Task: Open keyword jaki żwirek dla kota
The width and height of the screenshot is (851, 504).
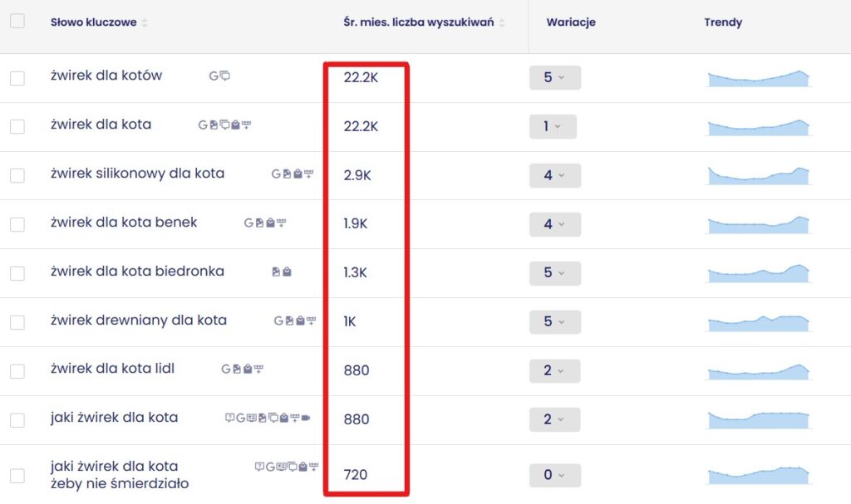Action: (114, 418)
